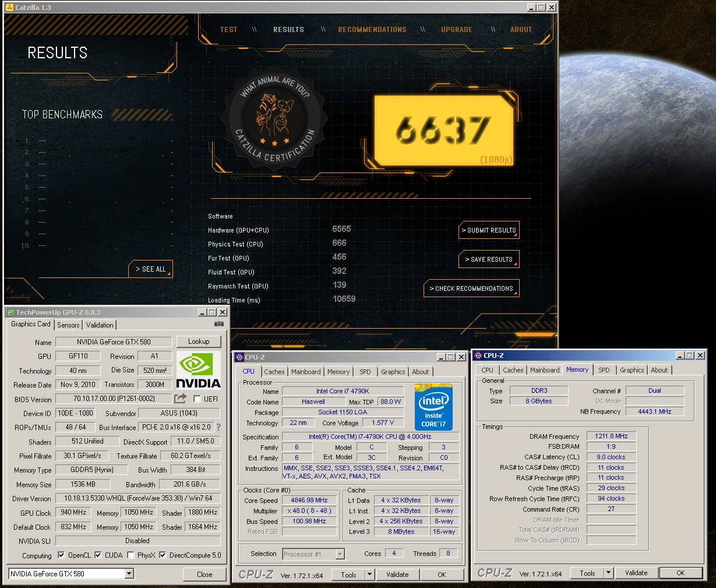Click the 6637 score display

point(444,131)
